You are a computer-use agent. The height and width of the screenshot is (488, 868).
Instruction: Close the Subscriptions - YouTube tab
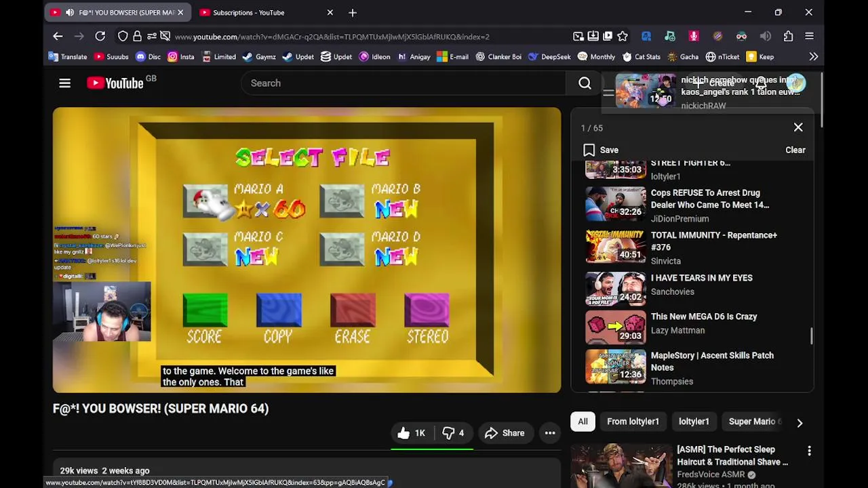point(330,12)
